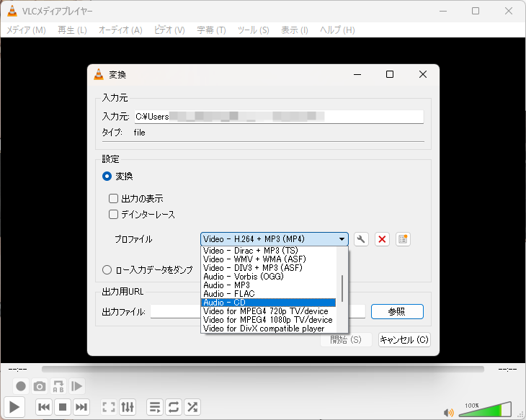This screenshot has height=420, width=526.
Task: Collapse the profile combo box arrow
Action: pos(342,239)
